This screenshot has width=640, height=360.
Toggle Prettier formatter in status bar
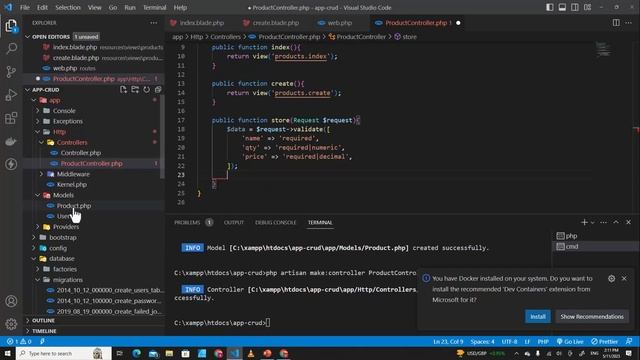click(x=604, y=341)
